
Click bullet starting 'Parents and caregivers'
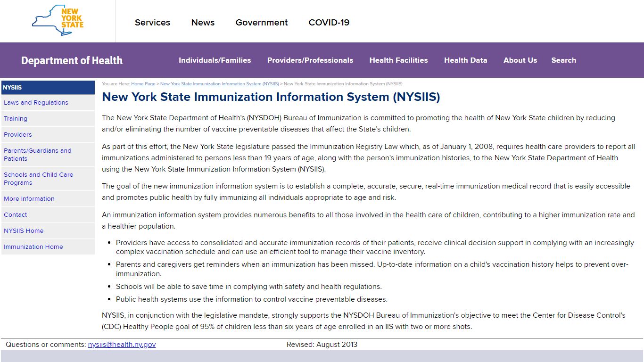pyautogui.click(x=372, y=269)
